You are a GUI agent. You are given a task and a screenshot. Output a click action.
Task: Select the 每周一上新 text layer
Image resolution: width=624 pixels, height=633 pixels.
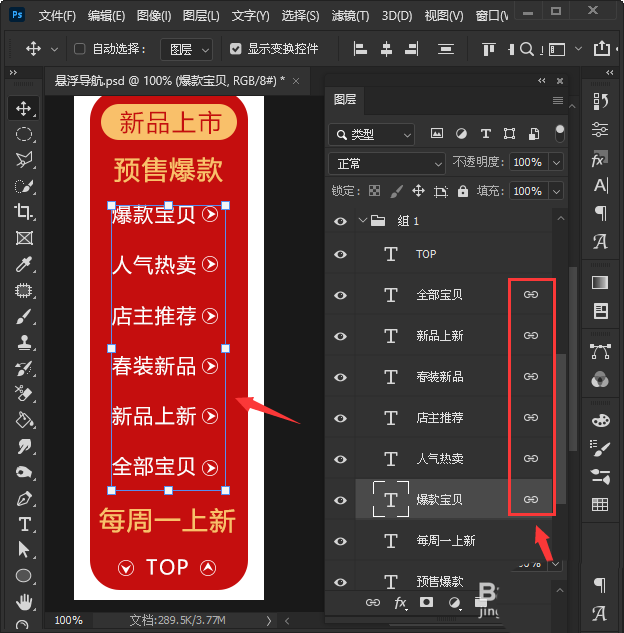pos(446,541)
